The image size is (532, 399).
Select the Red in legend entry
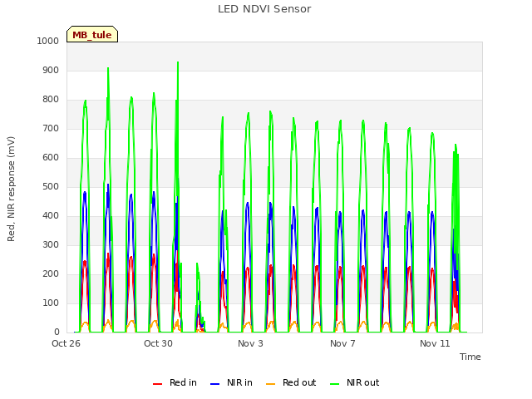(x=175, y=382)
